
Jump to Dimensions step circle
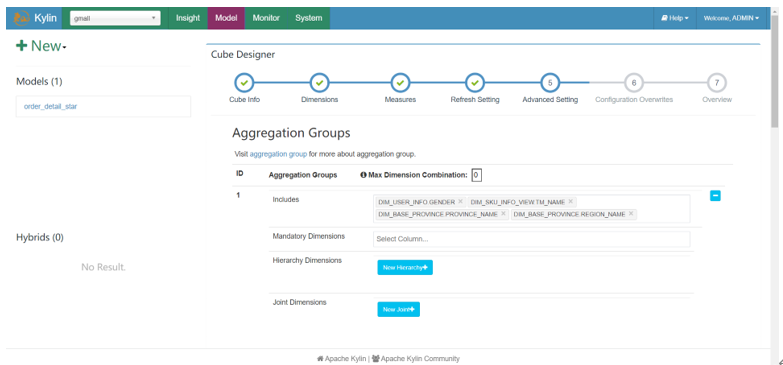click(320, 83)
